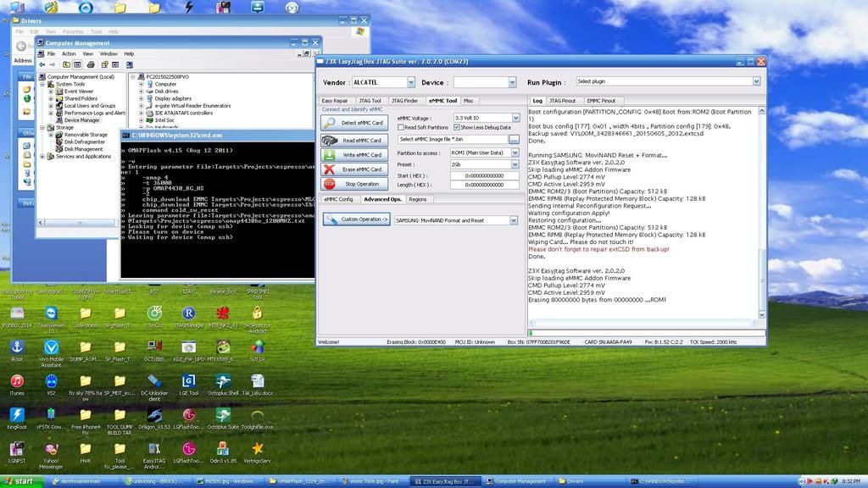Open the JTAGManager desktop icon
Screen dimensions: 868x488
[189, 317]
